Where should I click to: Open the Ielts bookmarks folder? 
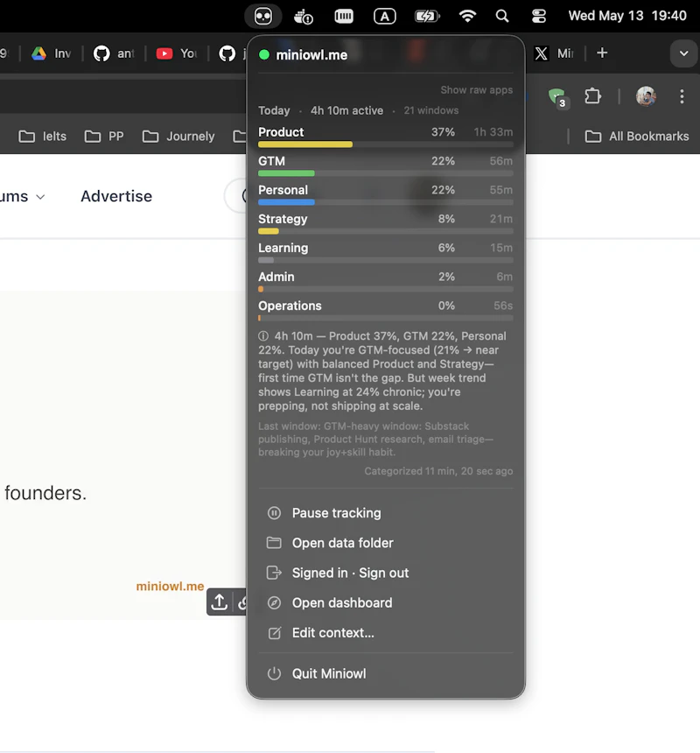(42, 137)
